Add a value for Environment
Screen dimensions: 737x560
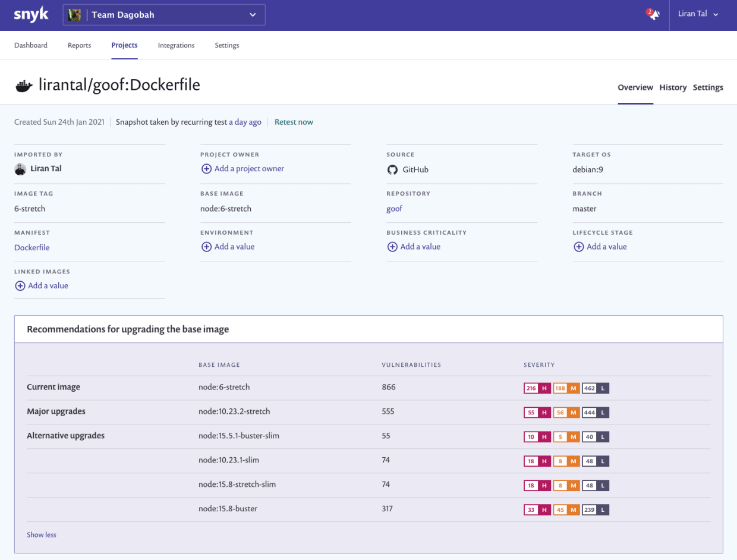(234, 247)
